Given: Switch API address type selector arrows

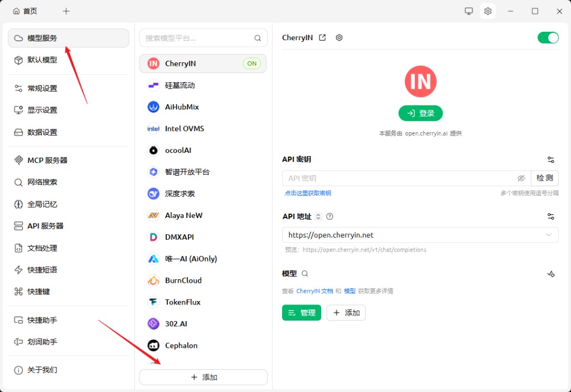Looking at the screenshot, I should [x=318, y=216].
